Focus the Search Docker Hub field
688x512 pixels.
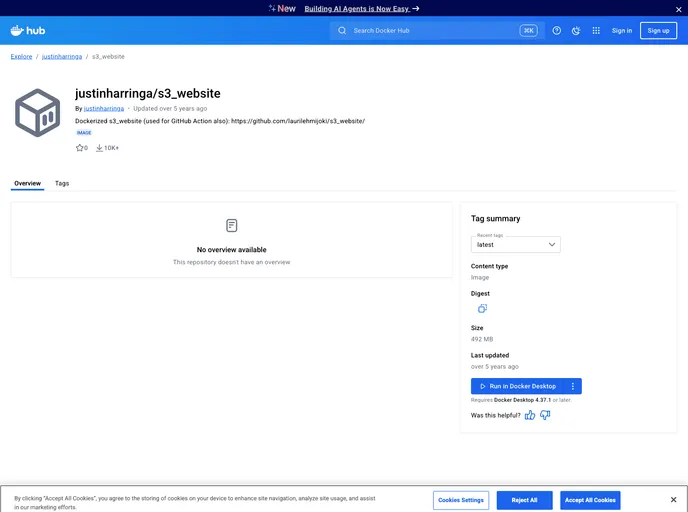click(x=437, y=31)
